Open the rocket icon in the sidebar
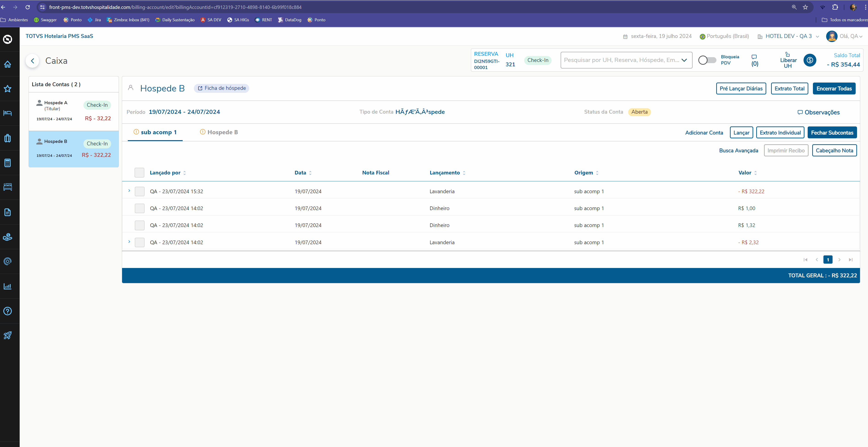 [x=7, y=335]
